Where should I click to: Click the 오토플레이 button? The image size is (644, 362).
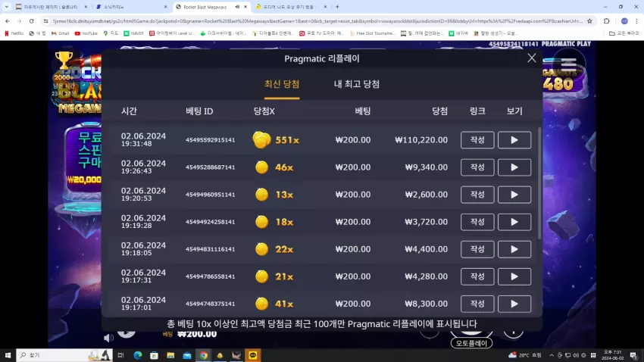471,343
